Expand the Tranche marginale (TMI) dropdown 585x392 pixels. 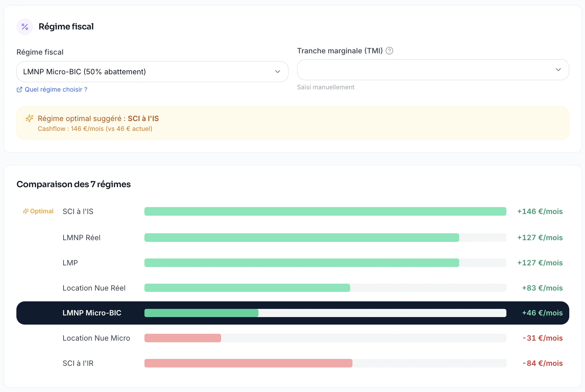tap(433, 70)
